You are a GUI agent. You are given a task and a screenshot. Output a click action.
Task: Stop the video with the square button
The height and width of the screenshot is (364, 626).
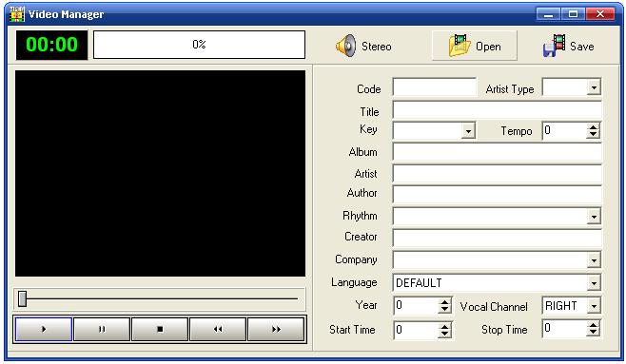160,329
